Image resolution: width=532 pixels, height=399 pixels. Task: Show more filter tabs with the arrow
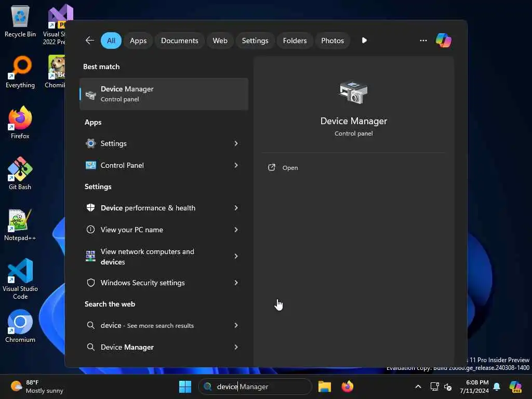tap(364, 41)
